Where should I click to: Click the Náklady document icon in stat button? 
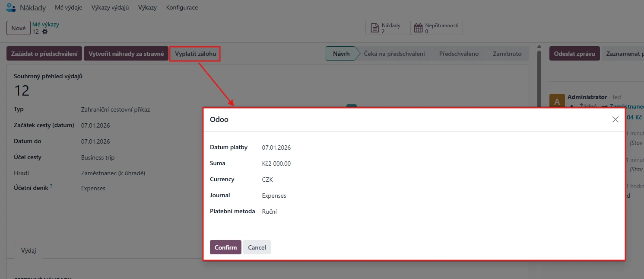click(374, 28)
